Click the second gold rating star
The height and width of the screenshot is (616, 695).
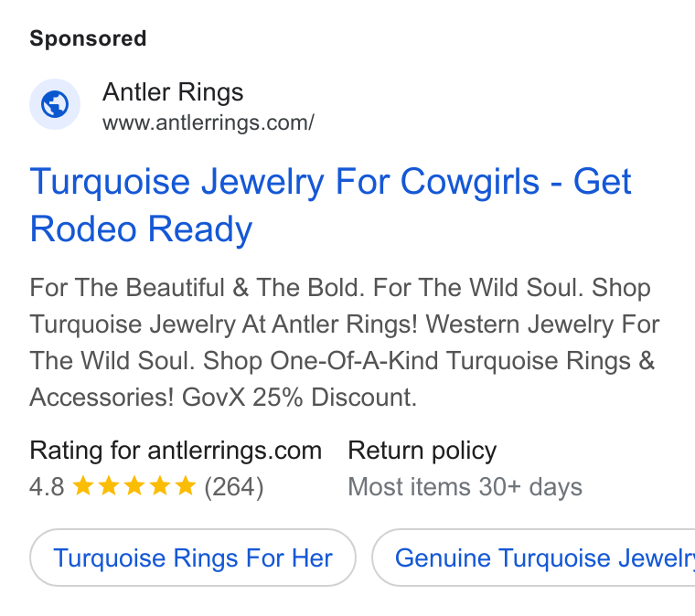pos(109,485)
